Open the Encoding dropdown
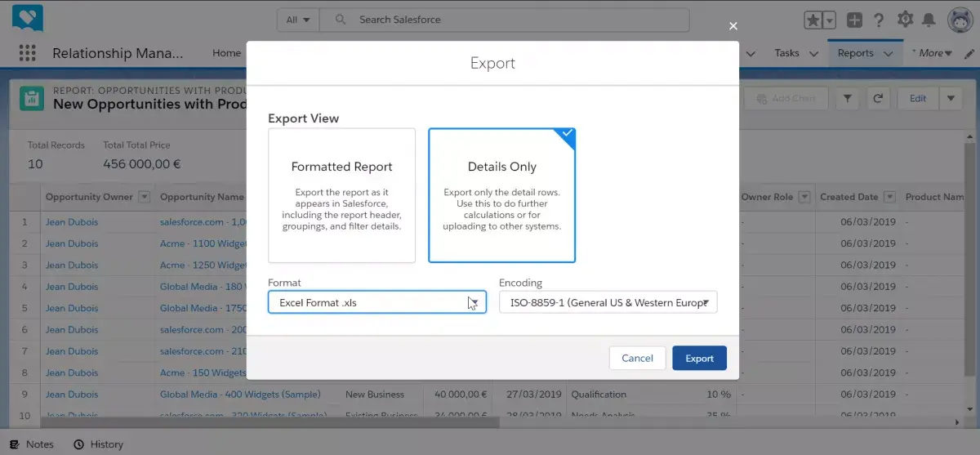 pyautogui.click(x=608, y=302)
